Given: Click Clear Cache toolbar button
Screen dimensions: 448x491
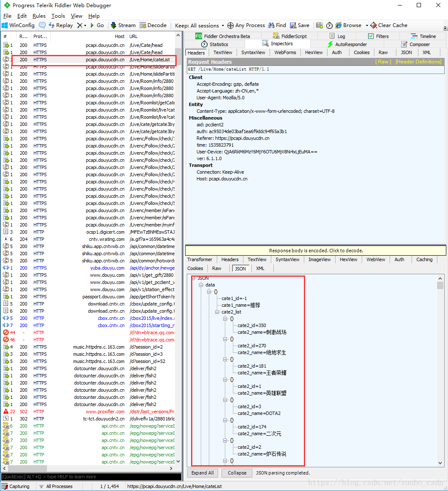Looking at the screenshot, I should (x=389, y=25).
